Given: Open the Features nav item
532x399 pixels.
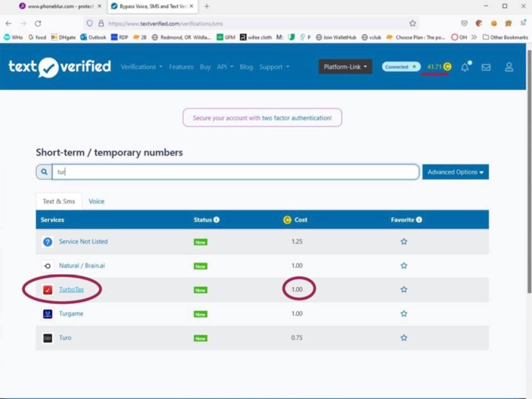Looking at the screenshot, I should pos(181,67).
